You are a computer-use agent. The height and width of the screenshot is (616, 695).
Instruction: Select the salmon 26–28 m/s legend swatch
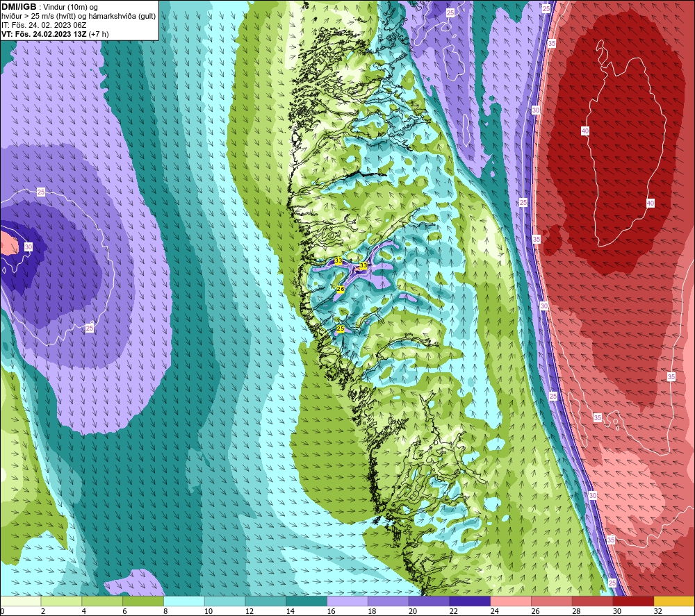pos(551,601)
